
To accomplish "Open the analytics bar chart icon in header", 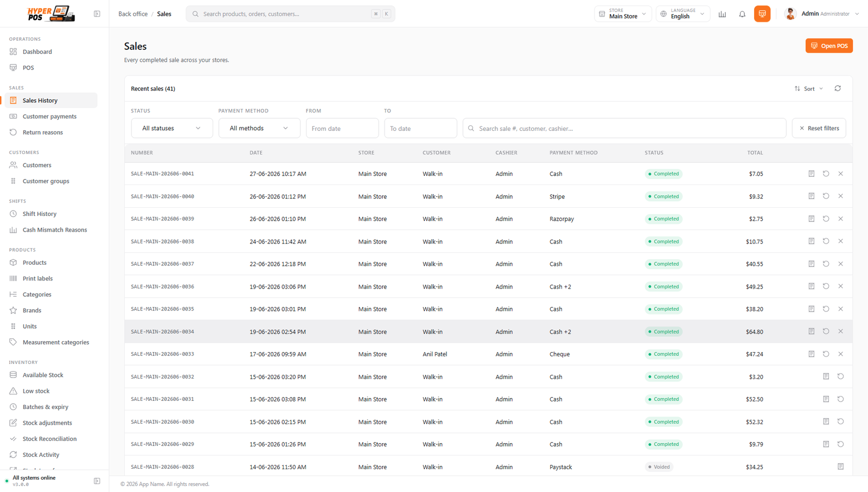I will pyautogui.click(x=722, y=14).
